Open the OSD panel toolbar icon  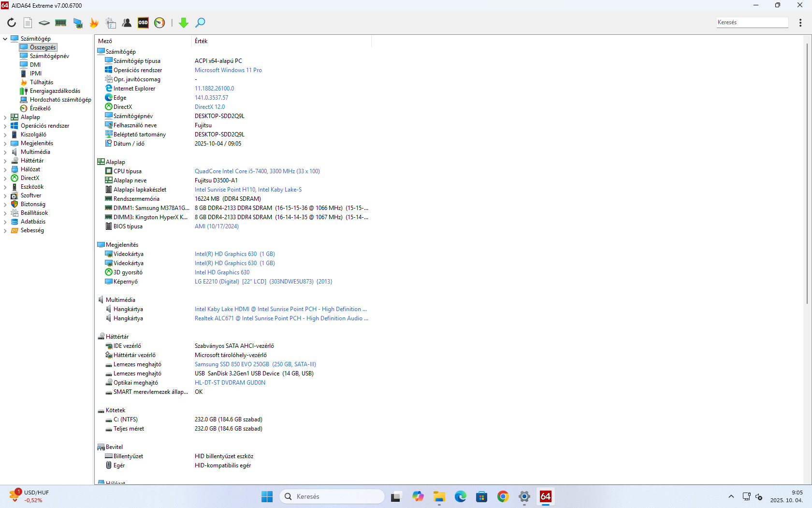143,23
